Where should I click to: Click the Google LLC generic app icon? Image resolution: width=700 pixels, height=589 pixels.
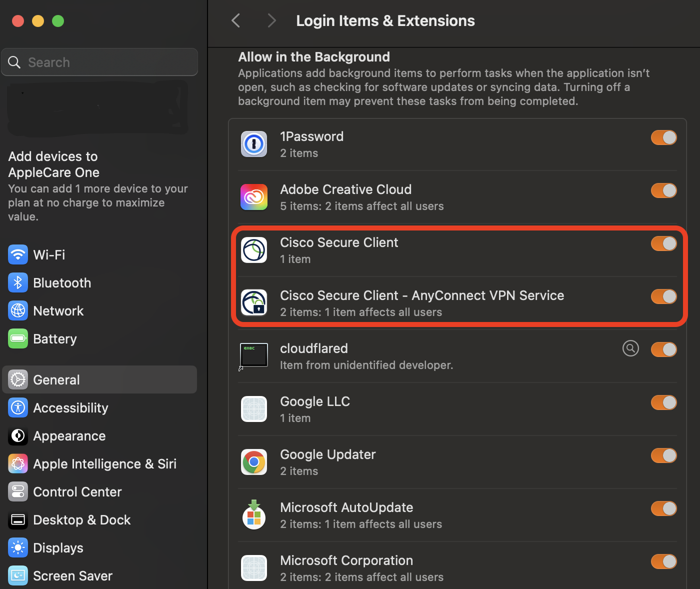[254, 409]
